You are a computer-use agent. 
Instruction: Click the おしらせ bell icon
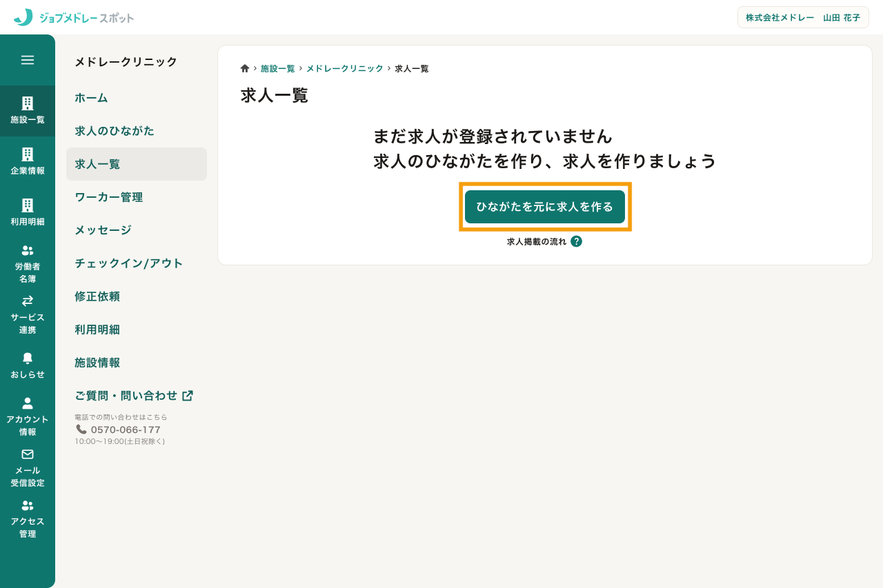(28, 358)
